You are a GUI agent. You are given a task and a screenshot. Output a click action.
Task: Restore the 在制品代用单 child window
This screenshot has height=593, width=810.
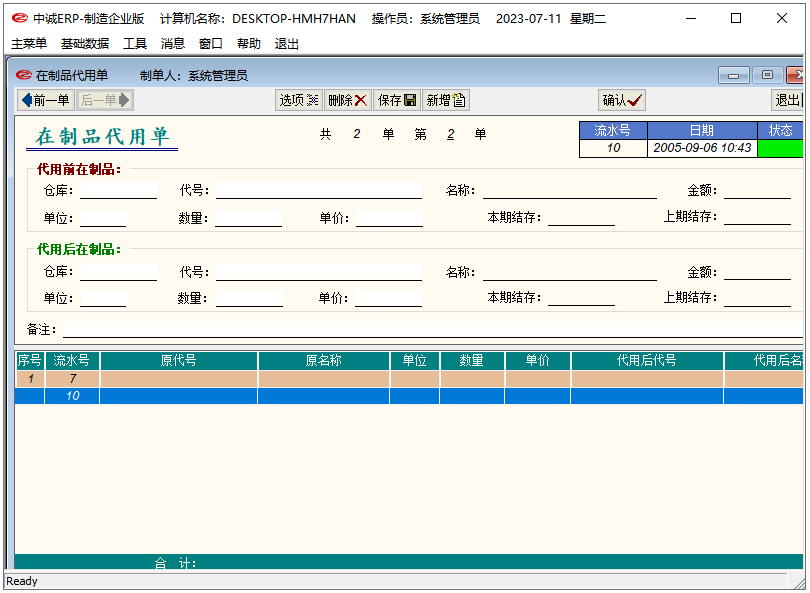point(768,75)
